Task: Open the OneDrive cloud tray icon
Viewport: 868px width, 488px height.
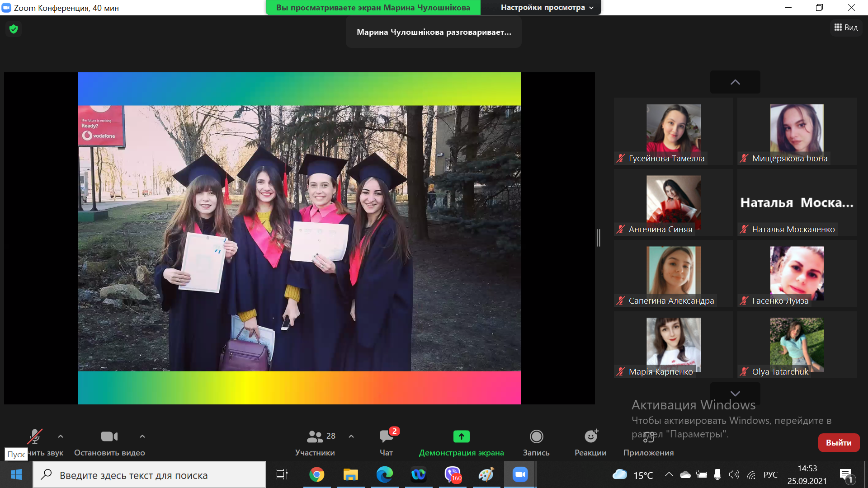Action: click(685, 474)
